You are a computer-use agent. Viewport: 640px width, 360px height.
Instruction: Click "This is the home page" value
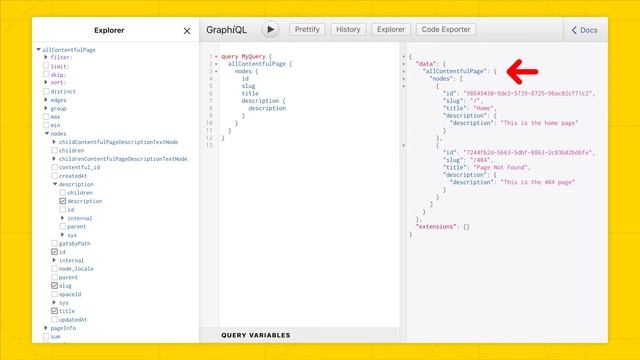coord(539,123)
